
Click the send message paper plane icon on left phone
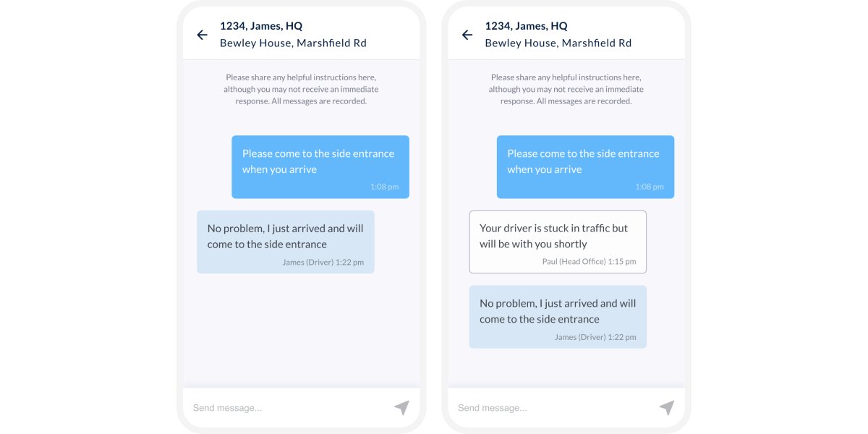(x=401, y=407)
